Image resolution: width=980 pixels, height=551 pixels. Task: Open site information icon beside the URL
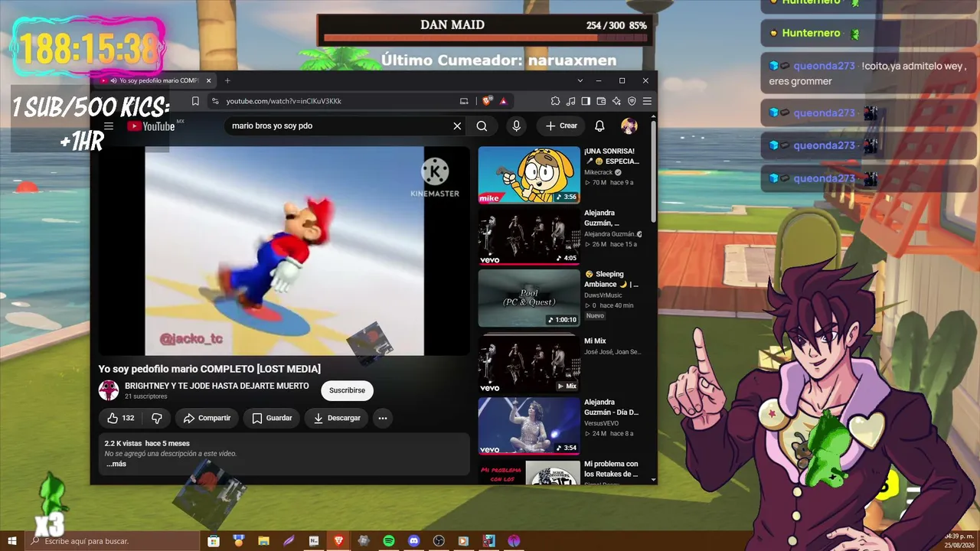click(x=215, y=101)
